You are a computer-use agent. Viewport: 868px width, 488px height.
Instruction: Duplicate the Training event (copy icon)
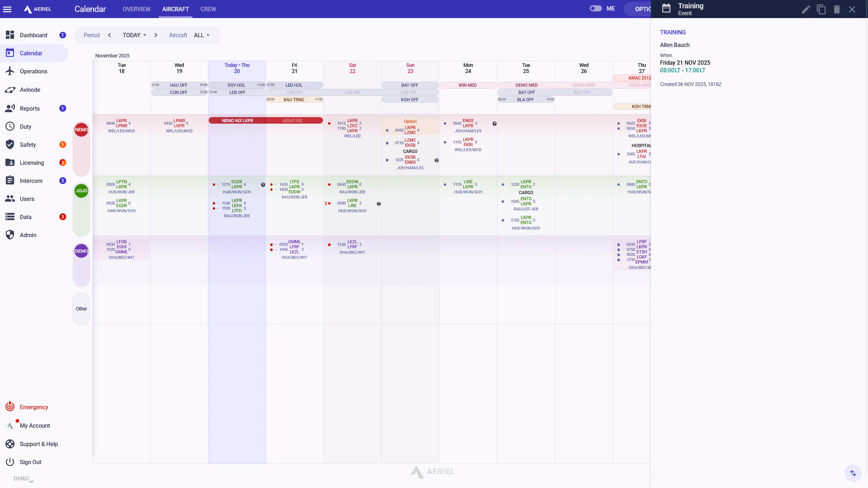821,9
